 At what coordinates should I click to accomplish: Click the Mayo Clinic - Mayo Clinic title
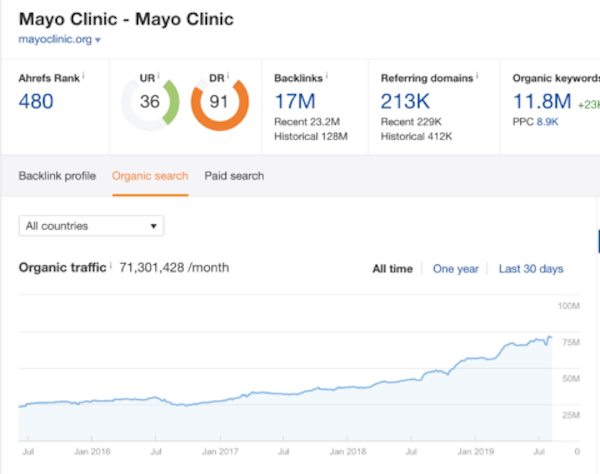coord(126,19)
